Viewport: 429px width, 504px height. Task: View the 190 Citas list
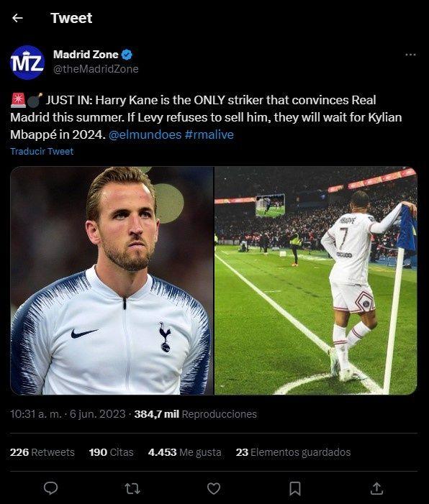112,452
